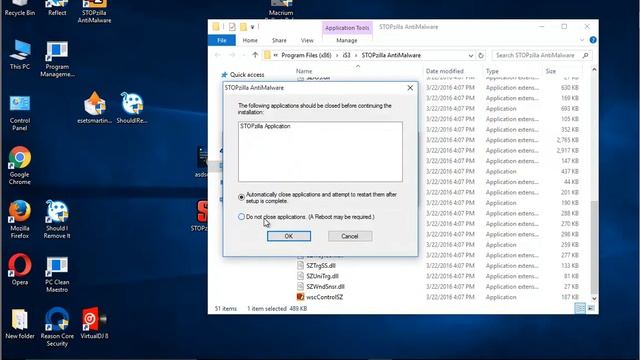Open the Reflect desktop shortcut
Image resolution: width=640 pixels, height=360 pixels.
(57, 8)
